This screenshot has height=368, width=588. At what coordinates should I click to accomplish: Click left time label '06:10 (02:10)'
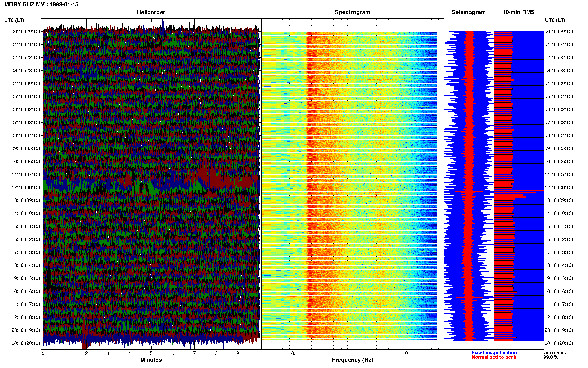pos(26,109)
